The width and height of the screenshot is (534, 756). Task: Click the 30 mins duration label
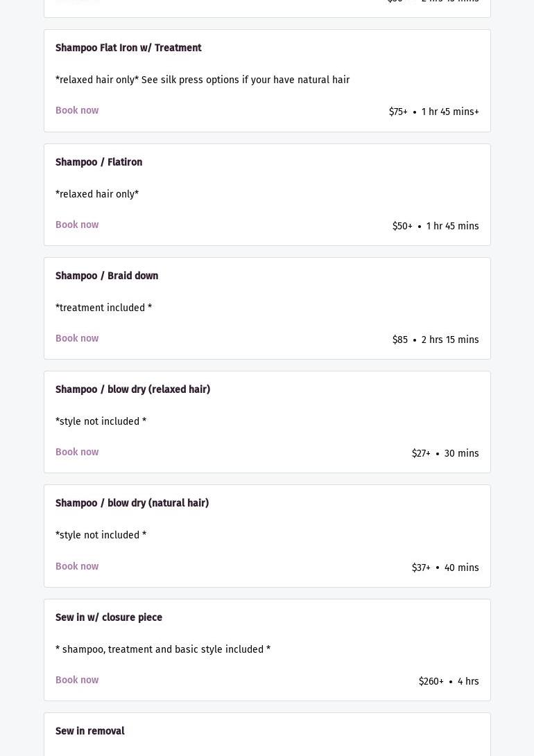click(461, 454)
